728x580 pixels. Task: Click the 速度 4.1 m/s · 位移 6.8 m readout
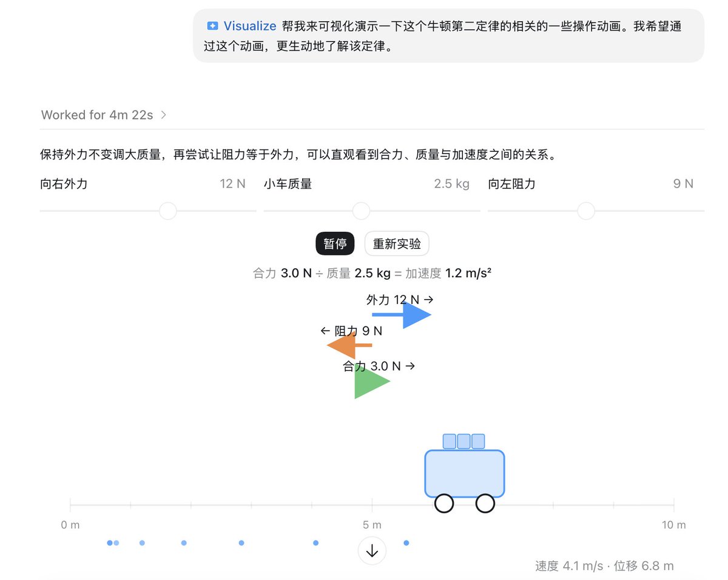coord(604,566)
